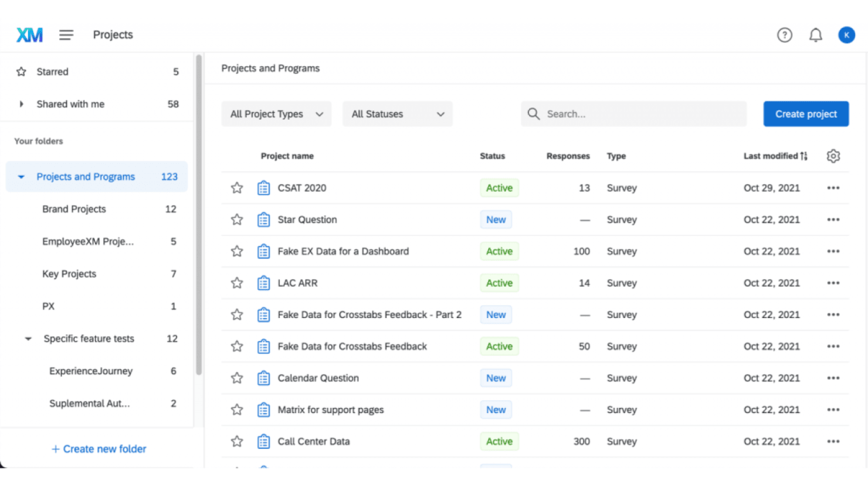Click the Create project button

click(x=806, y=113)
